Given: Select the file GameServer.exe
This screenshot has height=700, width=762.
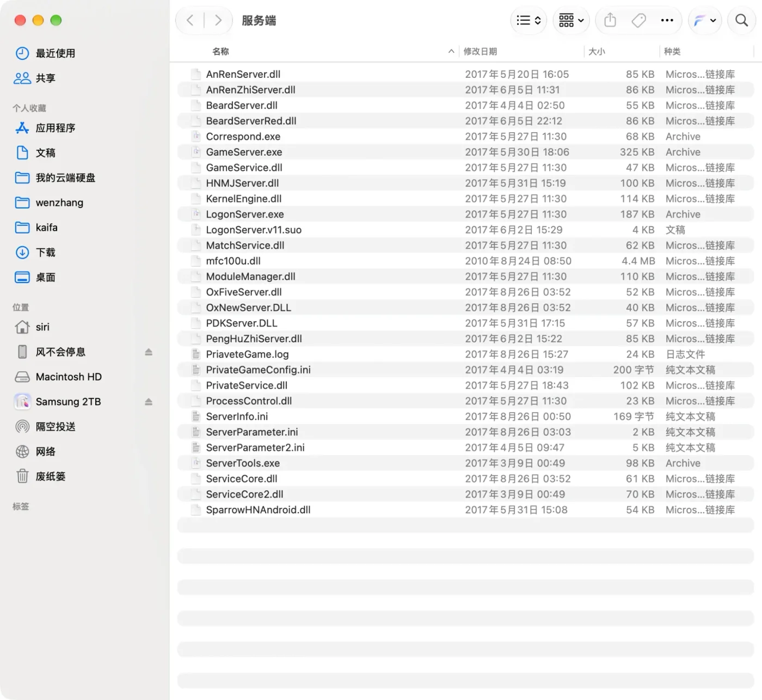Looking at the screenshot, I should point(466,152).
